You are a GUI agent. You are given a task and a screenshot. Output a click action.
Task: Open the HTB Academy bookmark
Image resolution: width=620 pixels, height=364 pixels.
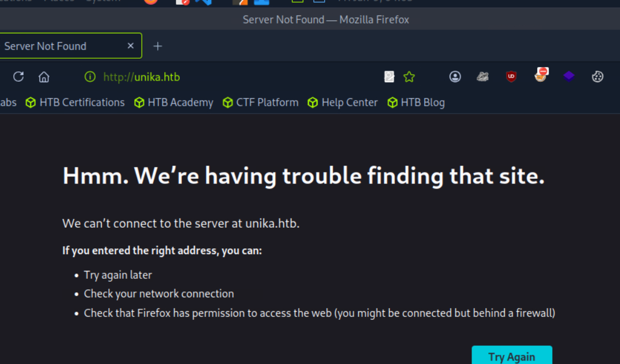174,102
